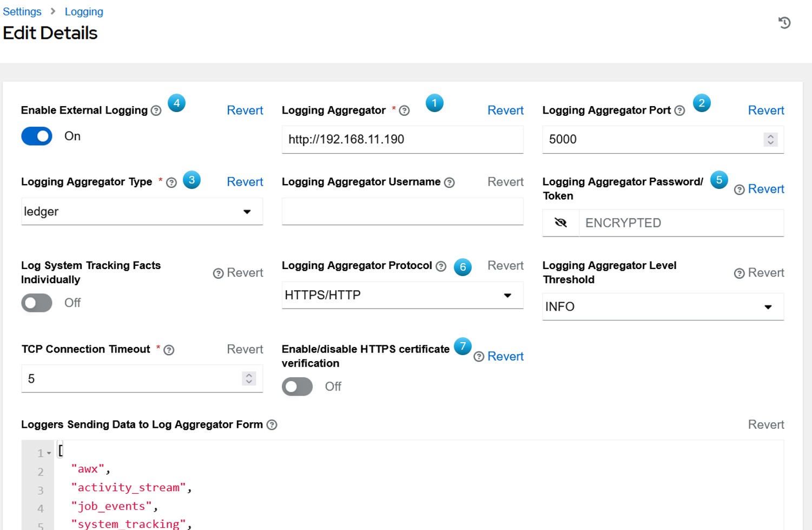Image resolution: width=812 pixels, height=530 pixels.
Task: Click "awx" entry in loggers editor
Action: pyautogui.click(x=88, y=469)
